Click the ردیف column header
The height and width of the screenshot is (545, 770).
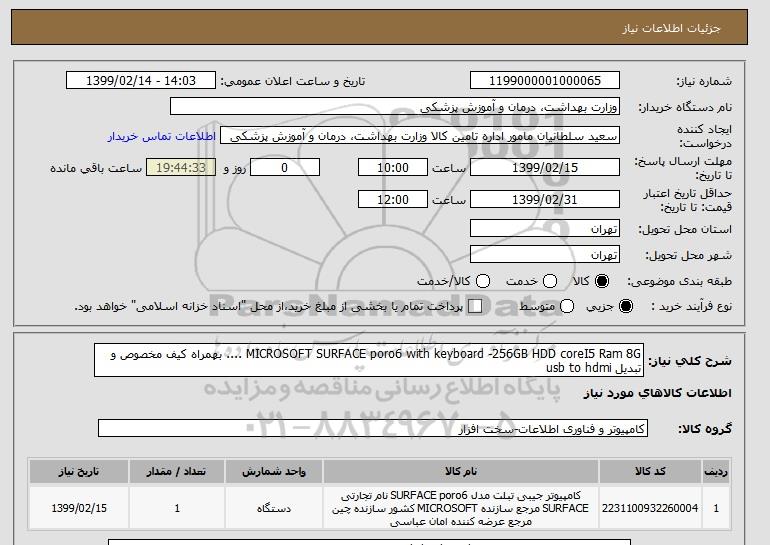click(x=715, y=471)
